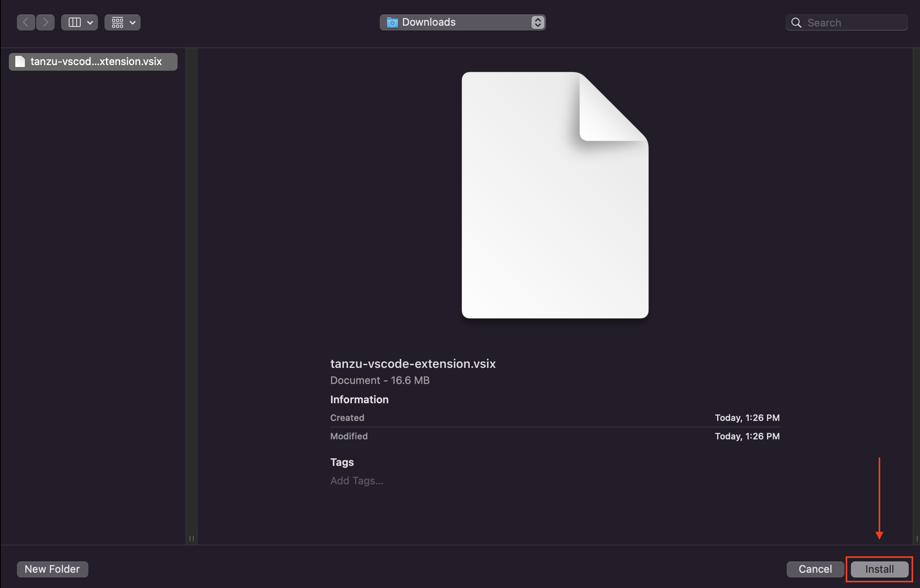
Task: Select tanzu-vscod...xtension.vsix in file list
Action: click(96, 61)
